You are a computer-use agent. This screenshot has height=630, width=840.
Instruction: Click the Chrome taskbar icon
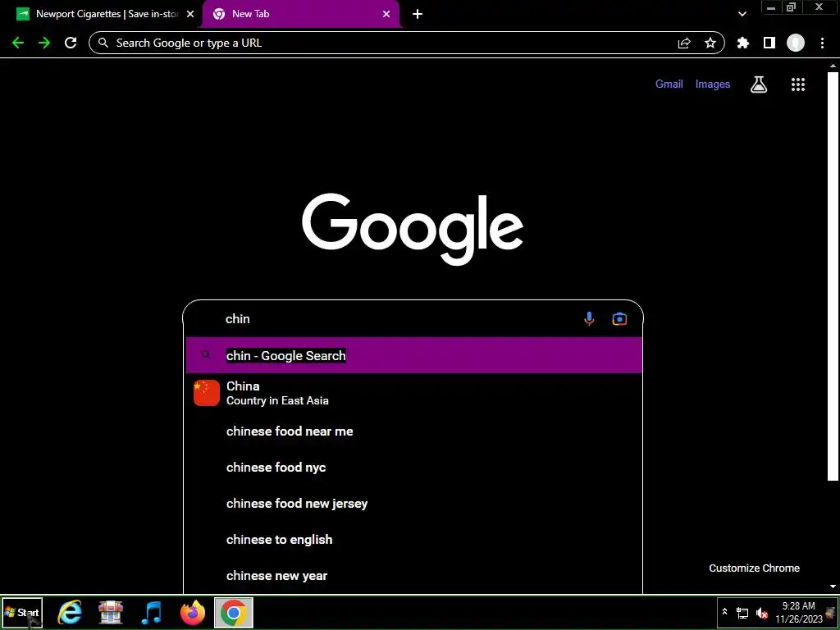coord(234,612)
